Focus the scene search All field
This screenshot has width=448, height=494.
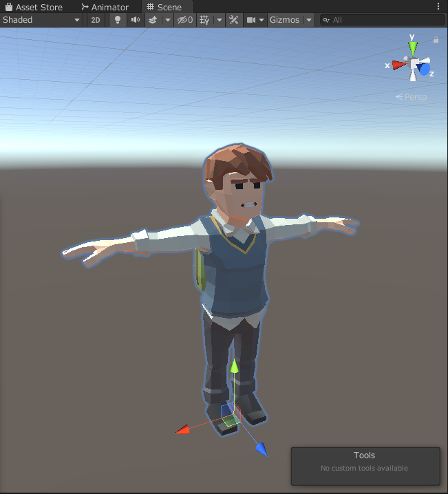(383, 20)
